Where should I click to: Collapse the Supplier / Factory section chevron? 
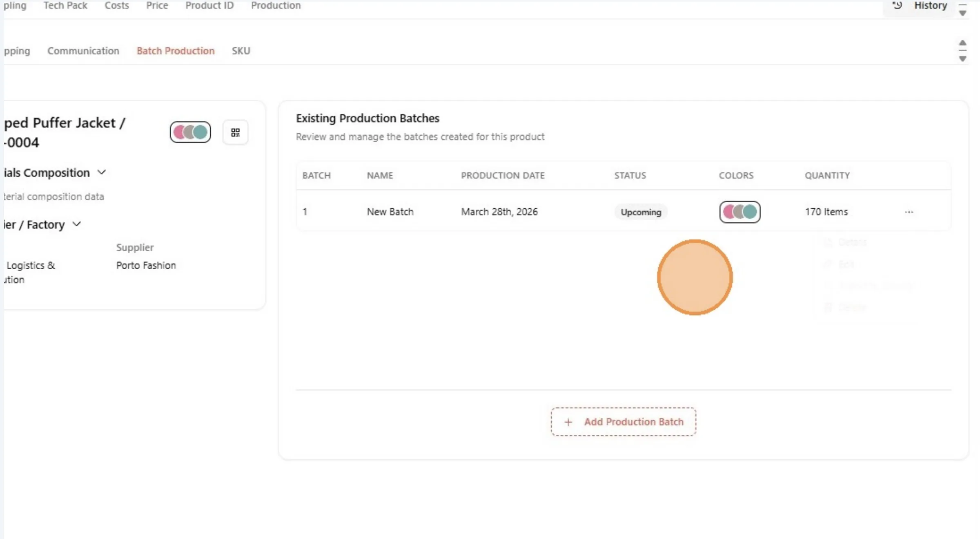click(x=76, y=224)
